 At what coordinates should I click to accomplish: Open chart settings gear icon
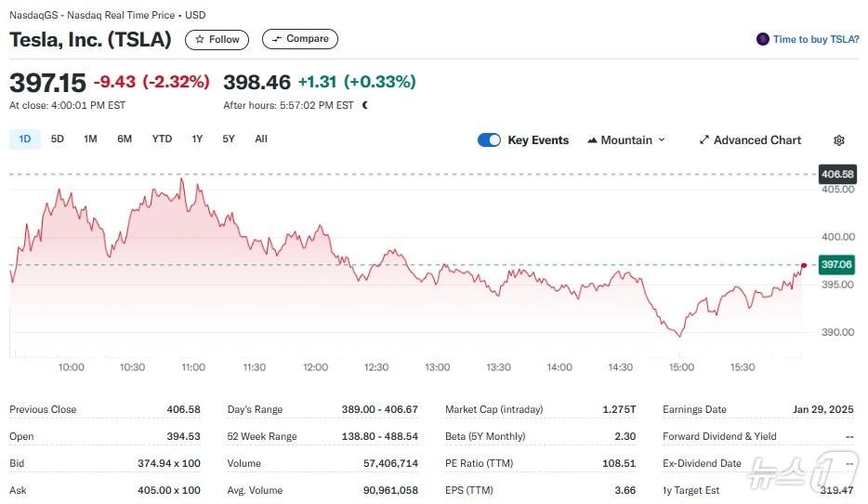[839, 140]
